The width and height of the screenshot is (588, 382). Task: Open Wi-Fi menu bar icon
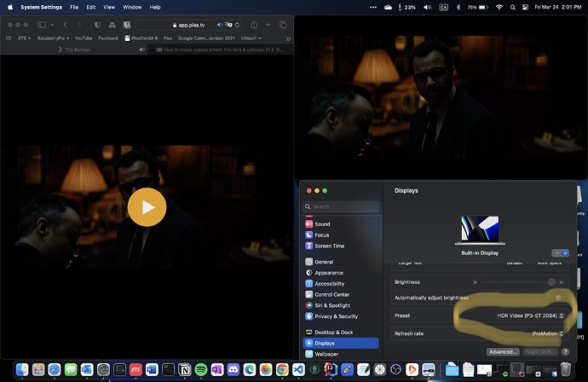[499, 7]
